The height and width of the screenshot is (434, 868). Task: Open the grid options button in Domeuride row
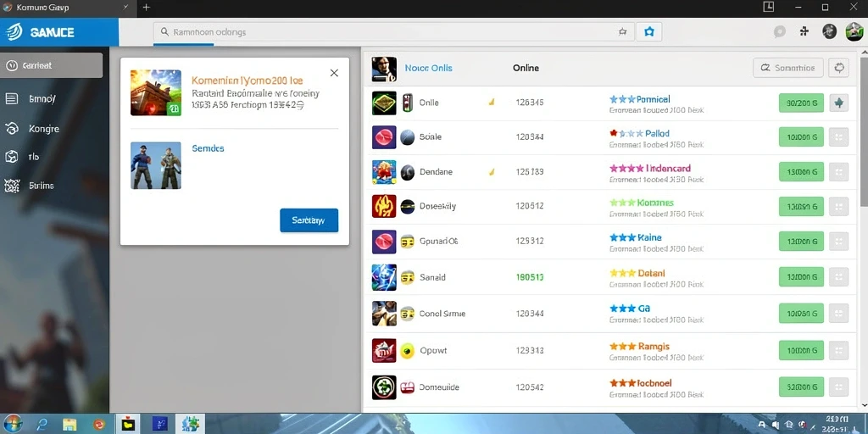click(838, 387)
